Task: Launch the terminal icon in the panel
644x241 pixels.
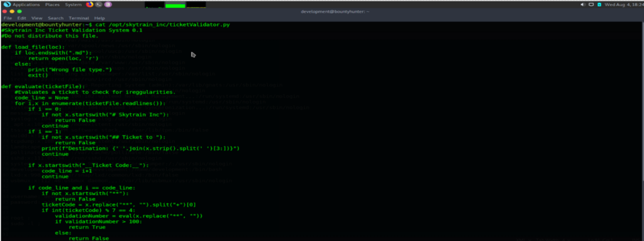Action: tap(99, 4)
